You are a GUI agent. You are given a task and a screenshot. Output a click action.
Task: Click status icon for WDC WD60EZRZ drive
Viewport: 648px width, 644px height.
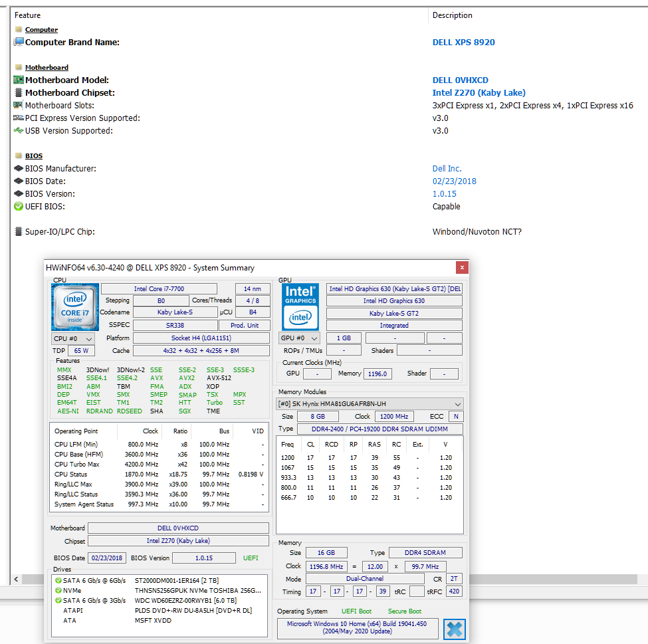tap(58, 600)
